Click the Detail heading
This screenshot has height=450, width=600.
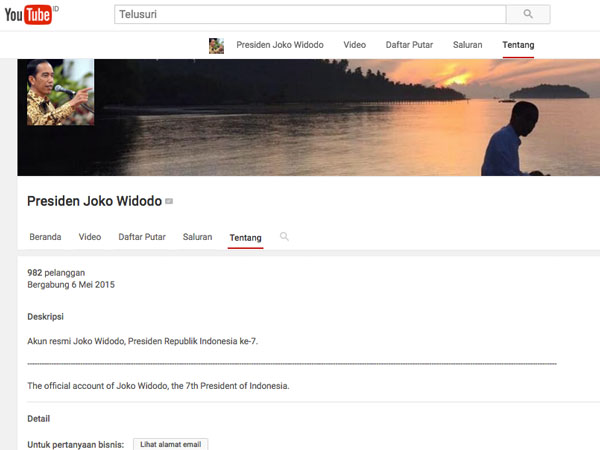pyautogui.click(x=39, y=419)
